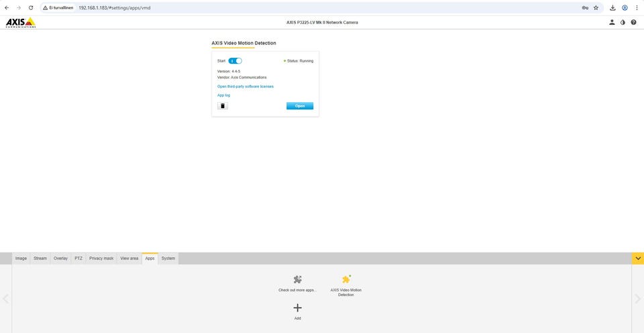Bookmark this page with the star icon
The height and width of the screenshot is (333, 644).
[596, 8]
